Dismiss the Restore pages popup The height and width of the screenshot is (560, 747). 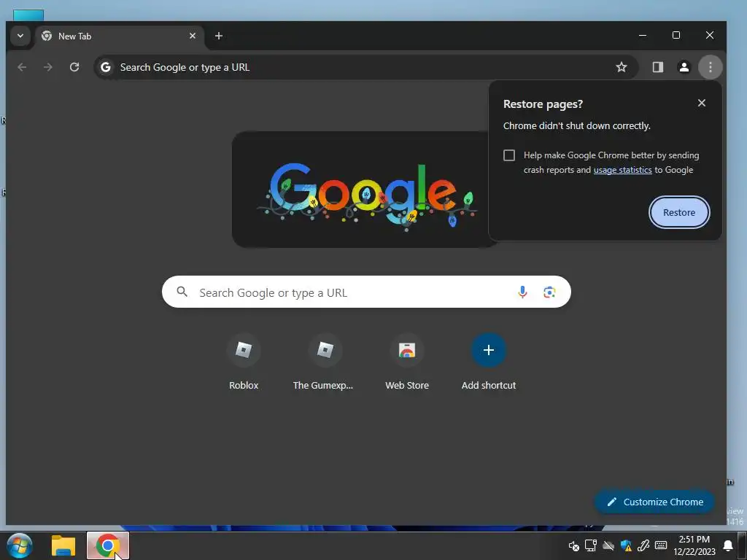702,103
